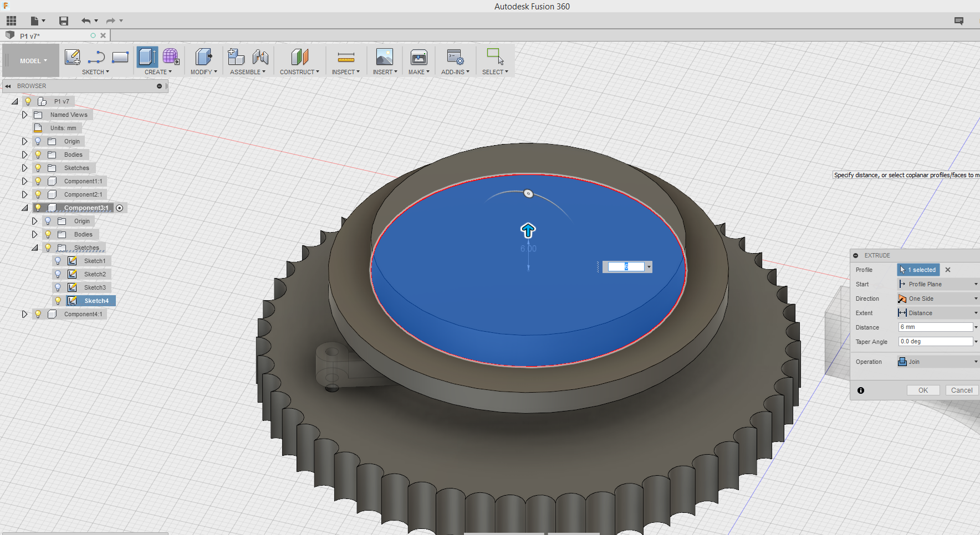980x535 pixels.
Task: Toggle visibility bulb of Sketch3
Action: pyautogui.click(x=58, y=287)
